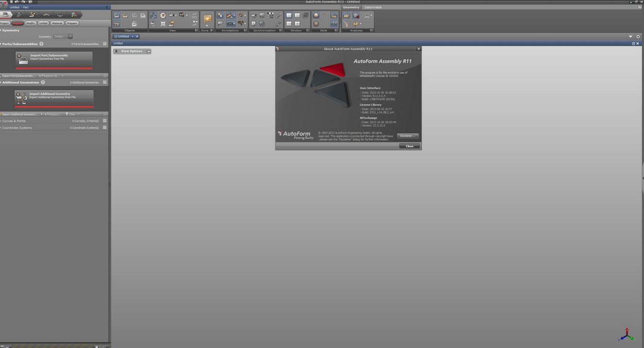The width and height of the screenshot is (644, 348).
Task: Click the Log button at bottom left
Action: 6,346
